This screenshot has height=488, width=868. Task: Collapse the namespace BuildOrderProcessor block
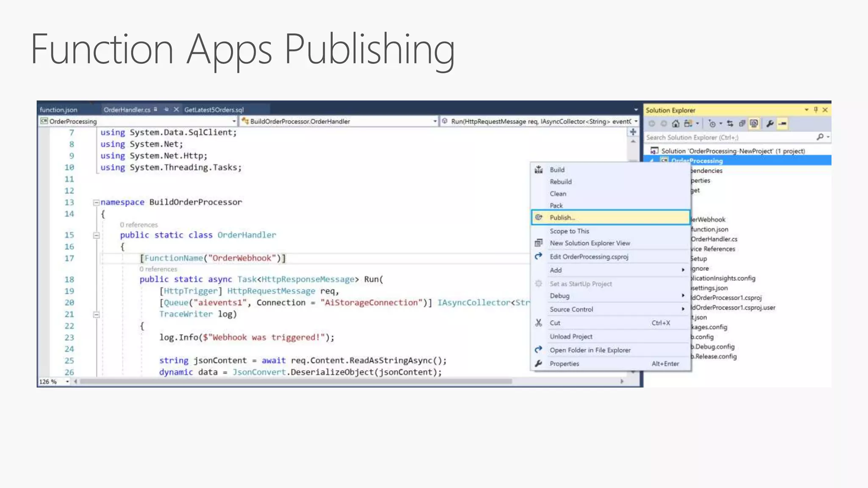pos(96,202)
